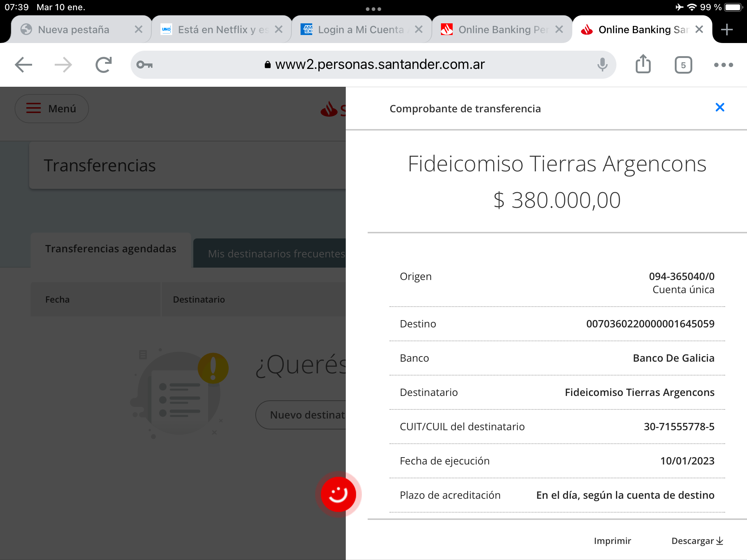The width and height of the screenshot is (747, 560).
Task: Open the share sheet icon
Action: pyautogui.click(x=643, y=64)
